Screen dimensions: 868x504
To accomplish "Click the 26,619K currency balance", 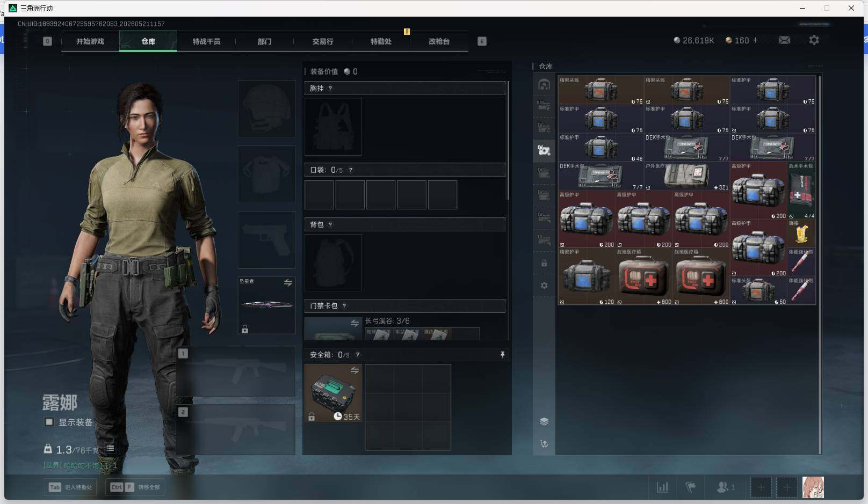I will (693, 40).
